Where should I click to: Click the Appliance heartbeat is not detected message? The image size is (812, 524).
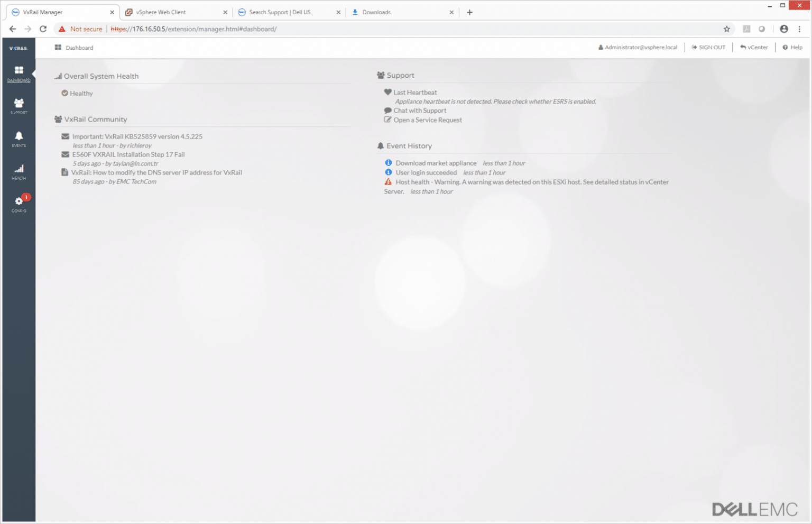coord(495,102)
